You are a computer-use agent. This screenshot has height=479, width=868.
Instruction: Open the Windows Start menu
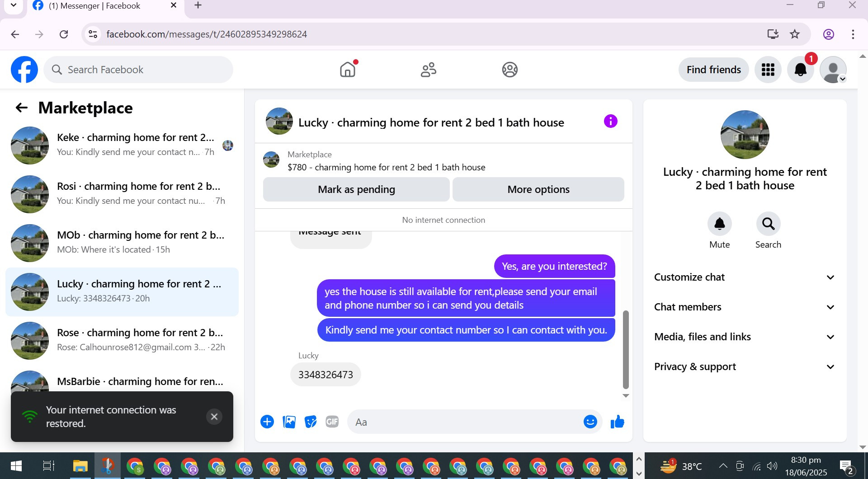(16, 466)
